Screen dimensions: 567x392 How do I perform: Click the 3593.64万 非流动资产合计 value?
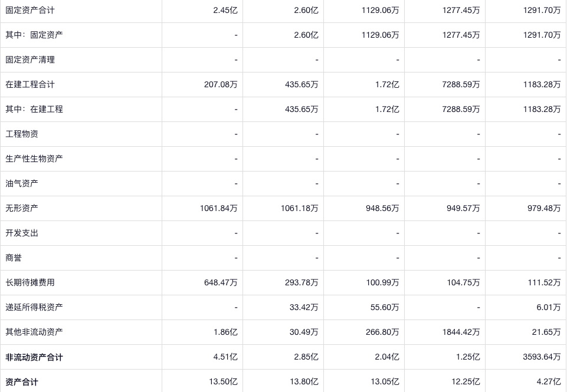pyautogui.click(x=542, y=357)
